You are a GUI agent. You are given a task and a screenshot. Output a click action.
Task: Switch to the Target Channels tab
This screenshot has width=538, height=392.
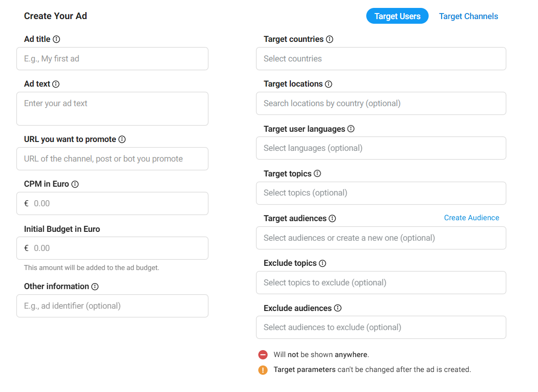coord(468,16)
